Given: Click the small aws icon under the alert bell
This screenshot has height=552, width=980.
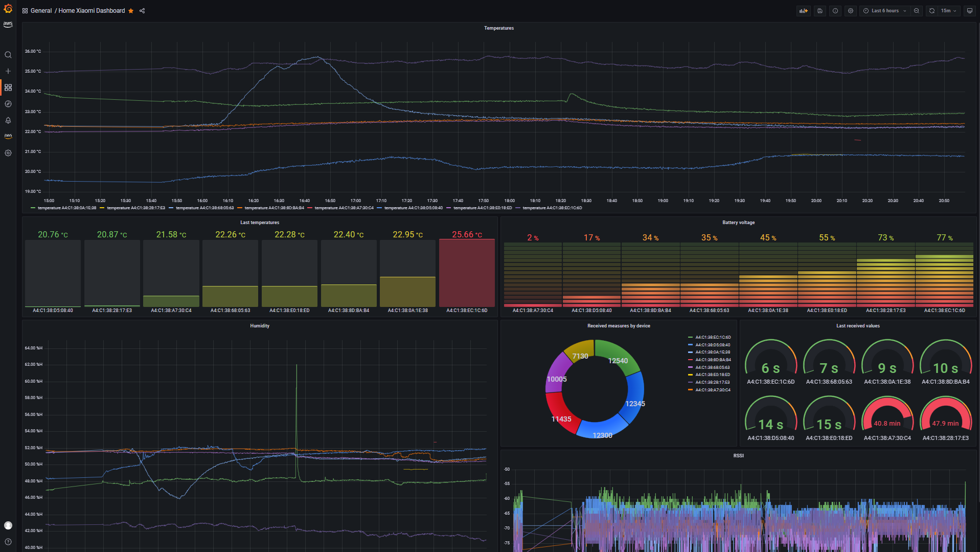Looking at the screenshot, I should pos(8,136).
